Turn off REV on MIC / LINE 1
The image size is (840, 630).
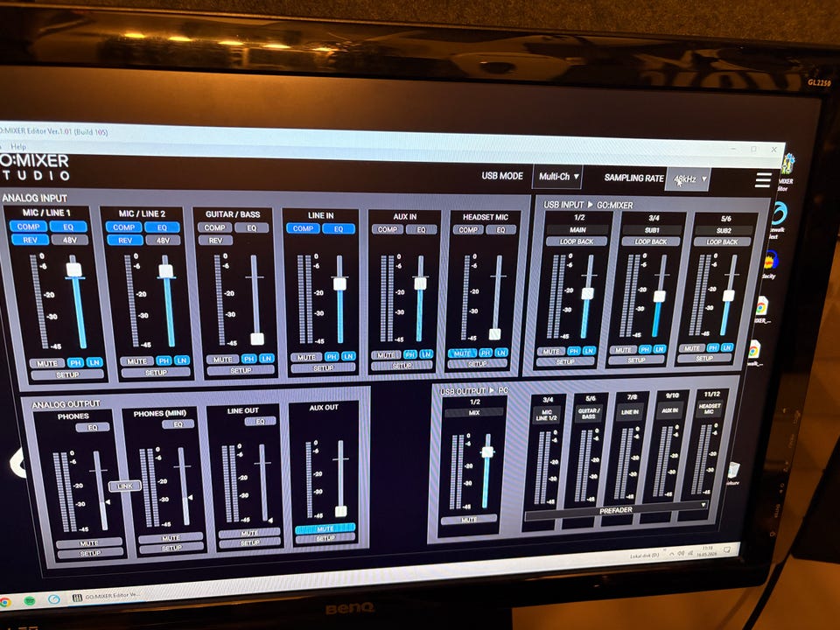30,240
